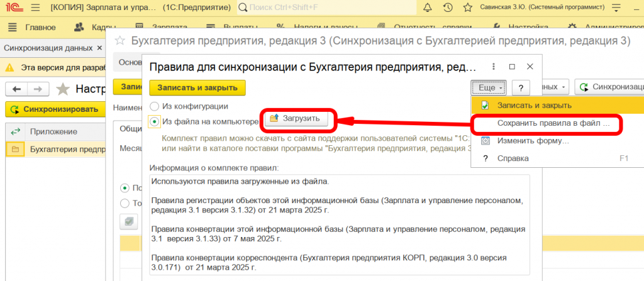Go forward with the right arrow button
This screenshot has height=281, width=644.
pos(38,89)
